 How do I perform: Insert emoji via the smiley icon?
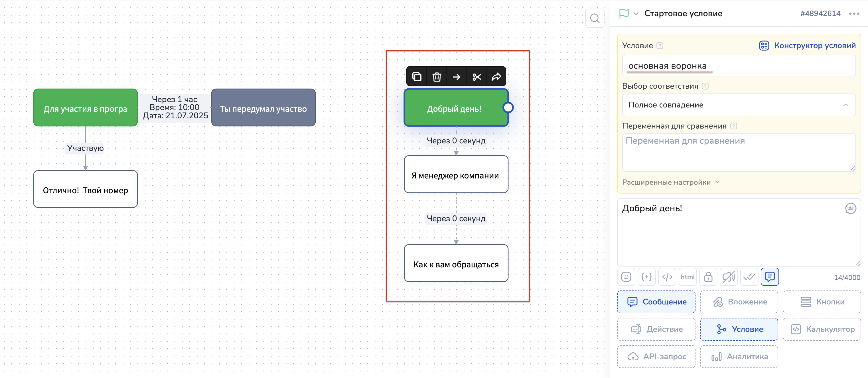click(626, 277)
